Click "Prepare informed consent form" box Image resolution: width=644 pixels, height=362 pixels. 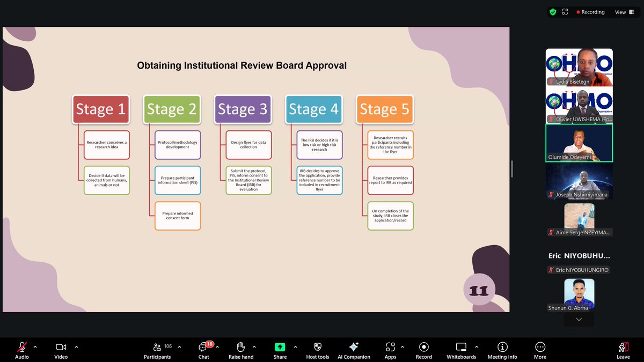178,216
